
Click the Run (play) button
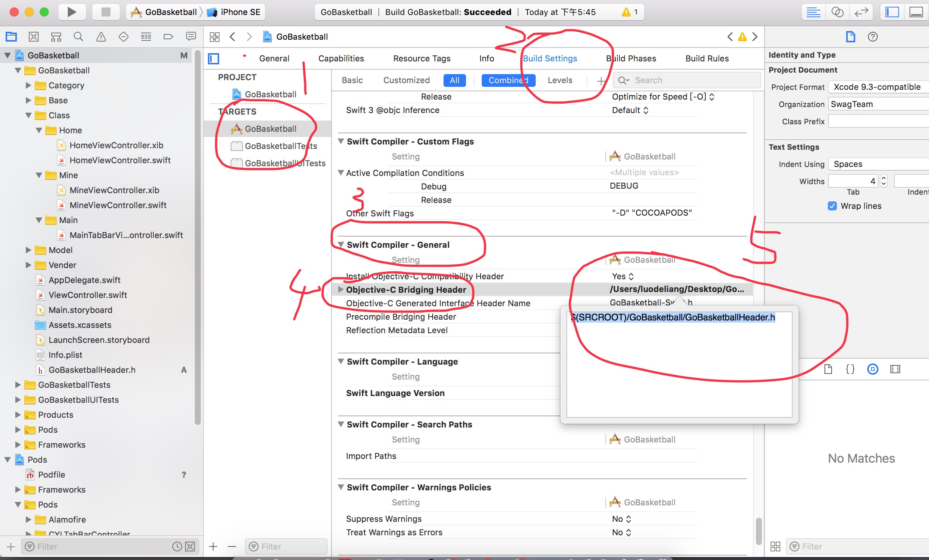coord(72,12)
